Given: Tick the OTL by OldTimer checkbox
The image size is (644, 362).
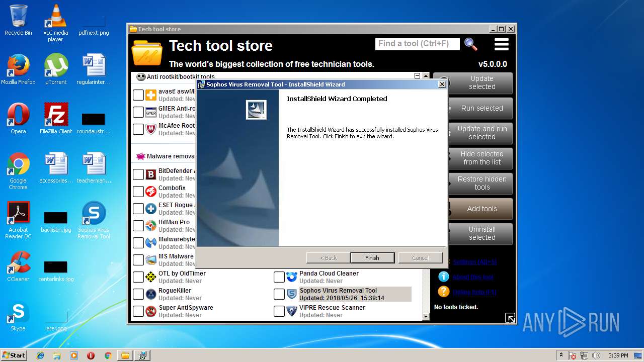Looking at the screenshot, I should [x=138, y=277].
